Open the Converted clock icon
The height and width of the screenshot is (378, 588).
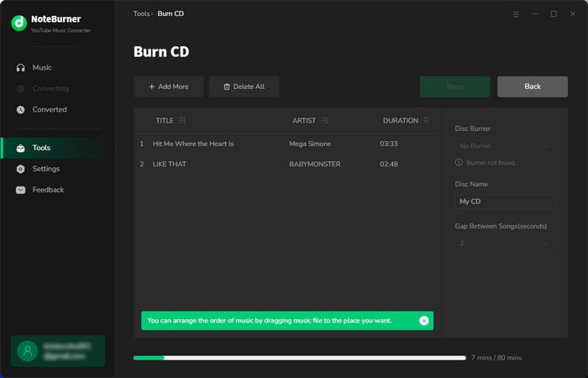pyautogui.click(x=21, y=109)
